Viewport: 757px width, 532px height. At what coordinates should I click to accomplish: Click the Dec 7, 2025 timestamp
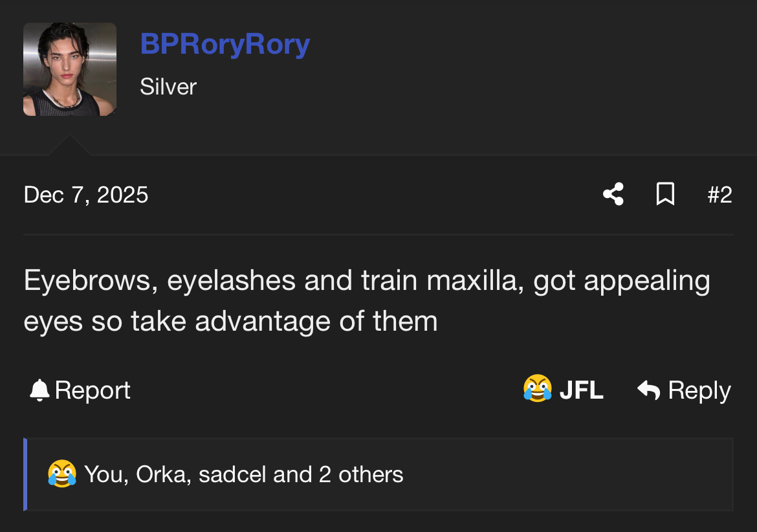pyautogui.click(x=86, y=195)
